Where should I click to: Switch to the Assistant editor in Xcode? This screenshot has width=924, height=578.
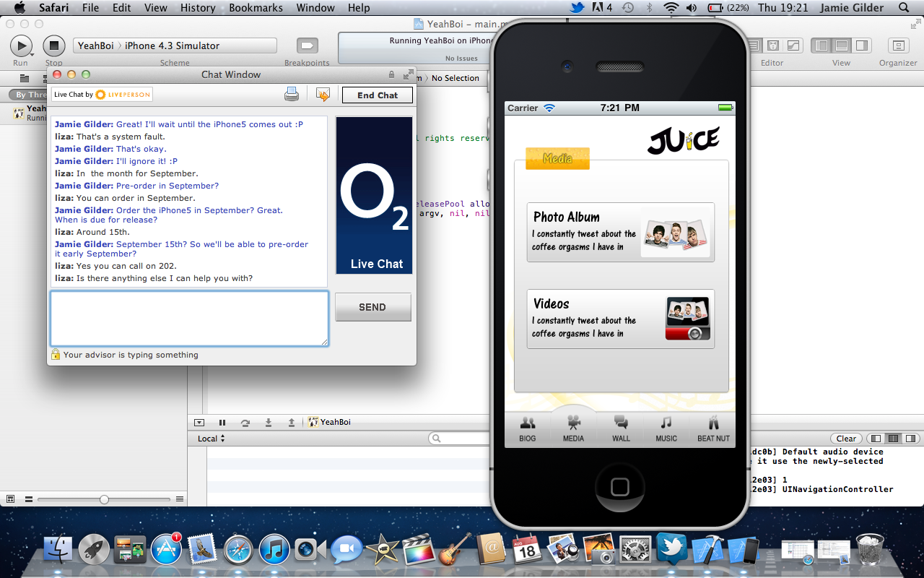[772, 46]
